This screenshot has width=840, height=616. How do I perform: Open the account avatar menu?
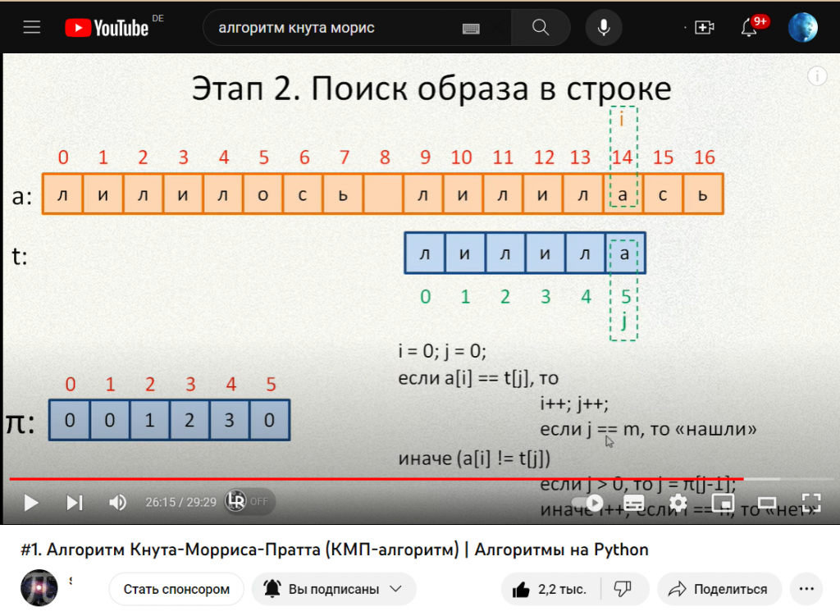(x=802, y=27)
